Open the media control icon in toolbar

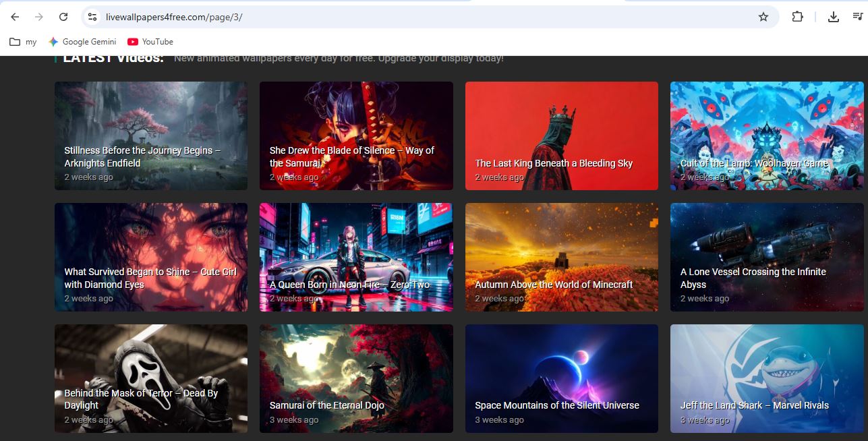(x=857, y=17)
